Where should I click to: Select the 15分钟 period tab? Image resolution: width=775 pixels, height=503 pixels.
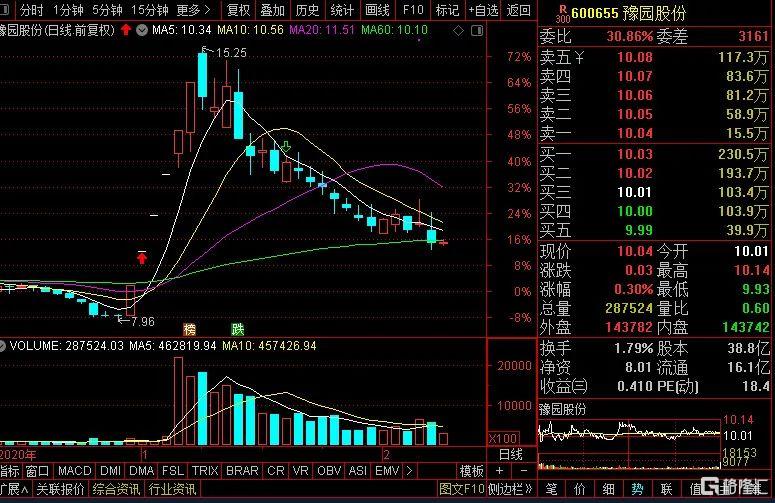(x=150, y=10)
